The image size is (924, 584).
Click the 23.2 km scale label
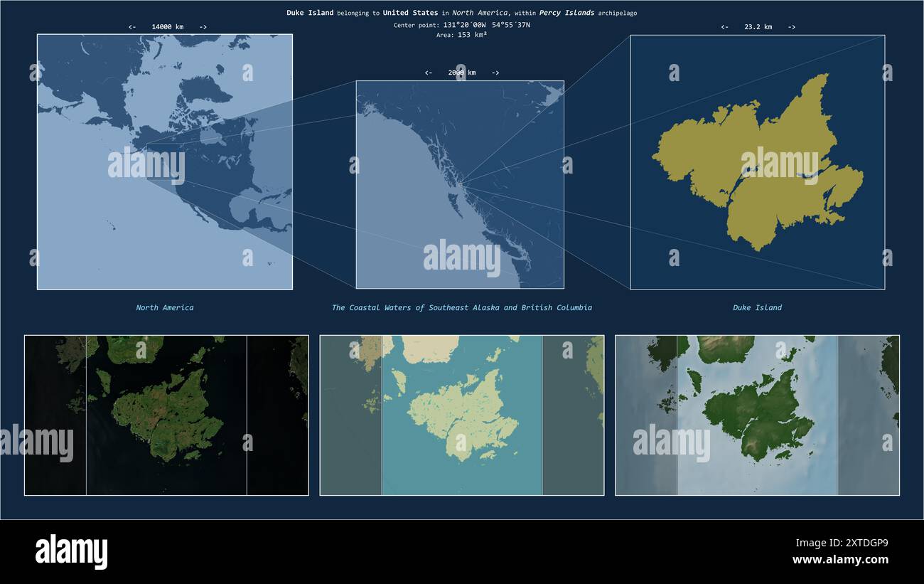pyautogui.click(x=758, y=27)
